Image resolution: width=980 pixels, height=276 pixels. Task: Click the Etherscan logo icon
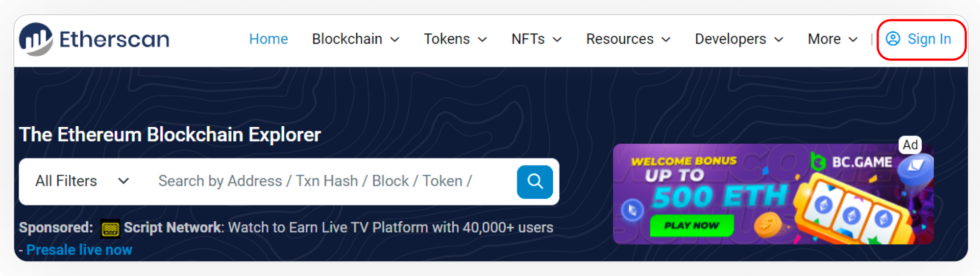point(36,39)
